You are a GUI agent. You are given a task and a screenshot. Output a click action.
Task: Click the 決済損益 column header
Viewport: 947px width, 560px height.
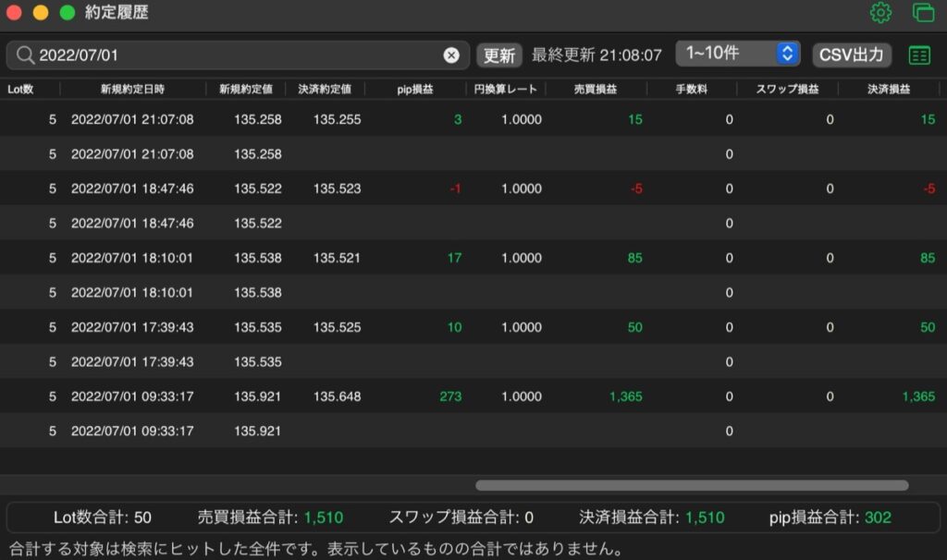(x=889, y=90)
